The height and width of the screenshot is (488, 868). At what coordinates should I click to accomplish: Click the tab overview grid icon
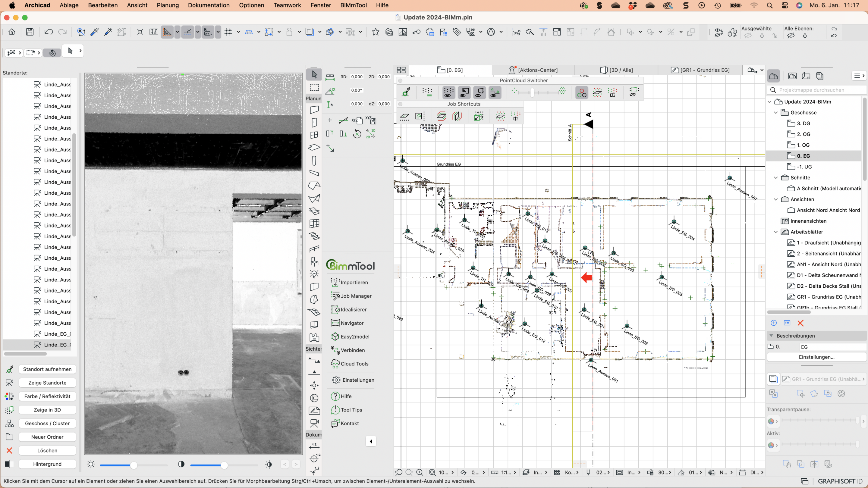401,70
